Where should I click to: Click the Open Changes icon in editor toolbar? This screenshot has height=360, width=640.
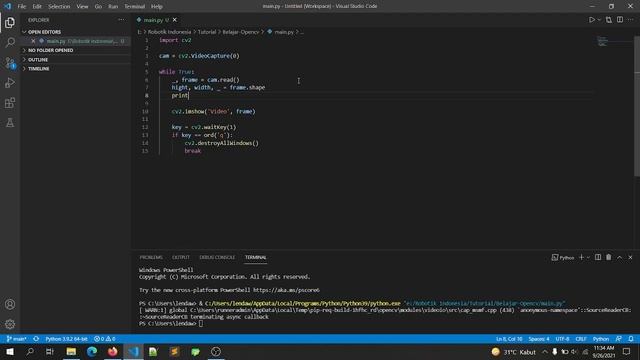click(609, 20)
